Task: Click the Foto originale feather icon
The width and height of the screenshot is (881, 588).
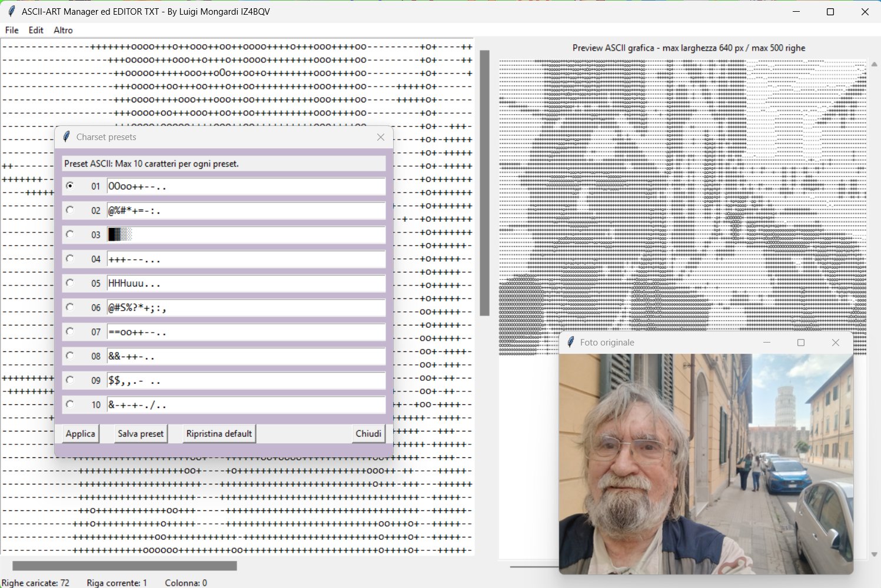Action: [570, 342]
